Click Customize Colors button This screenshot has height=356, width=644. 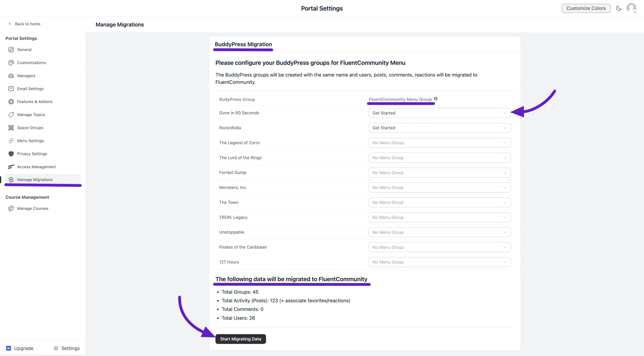pos(586,8)
